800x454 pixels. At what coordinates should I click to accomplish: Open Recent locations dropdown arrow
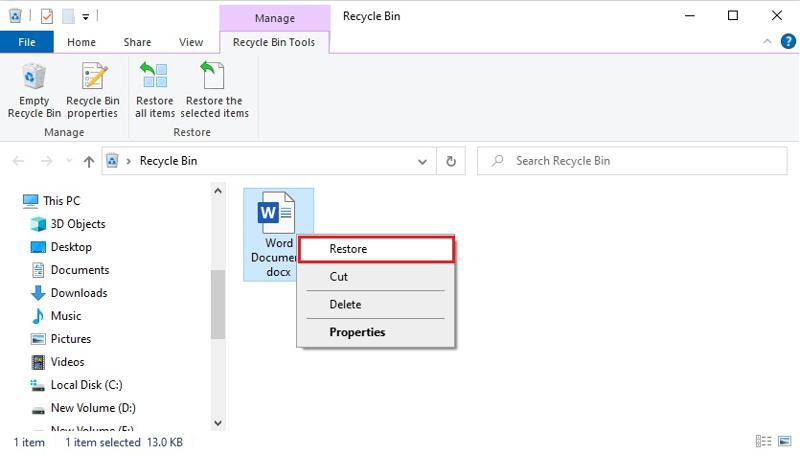pos(69,161)
